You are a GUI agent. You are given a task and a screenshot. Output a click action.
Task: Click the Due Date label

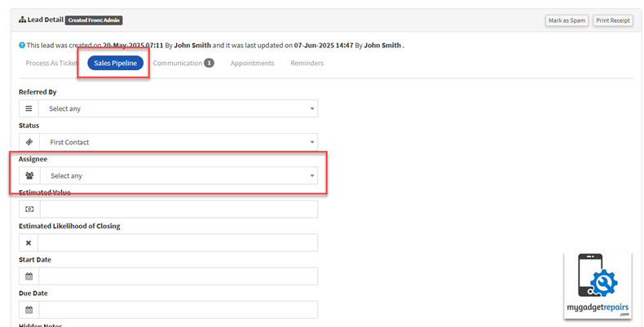(33, 294)
